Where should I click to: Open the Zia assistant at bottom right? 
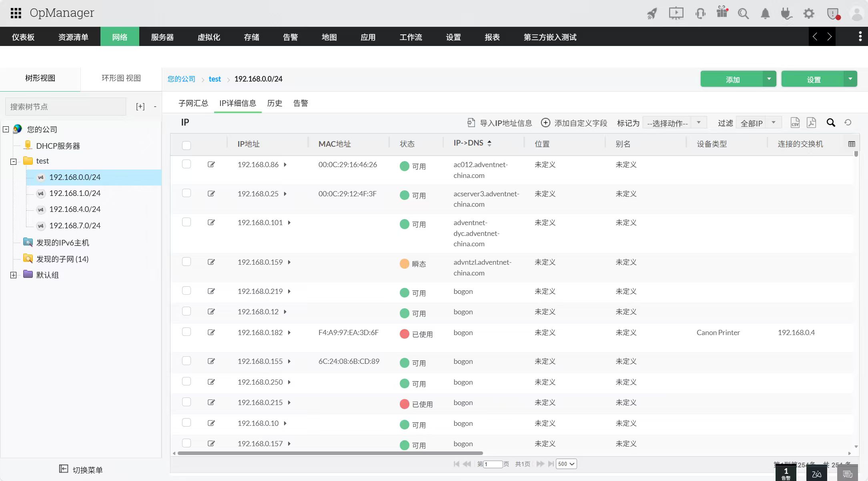[816, 474]
